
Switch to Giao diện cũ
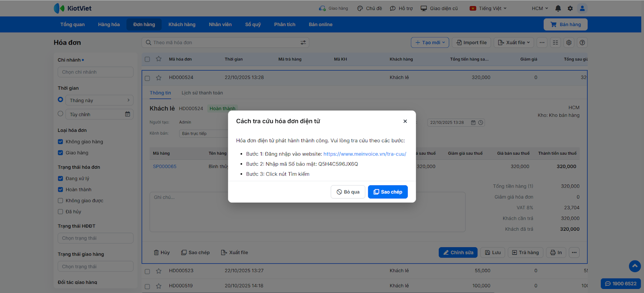point(439,8)
